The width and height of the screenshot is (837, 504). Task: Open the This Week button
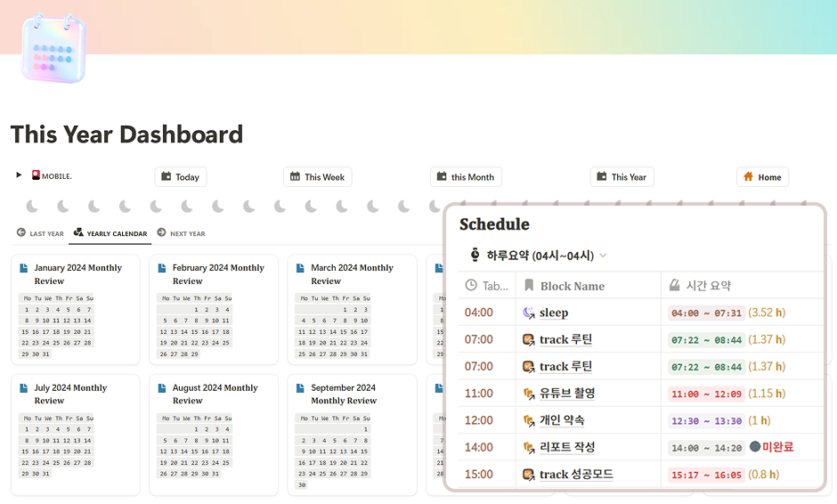coord(318,176)
